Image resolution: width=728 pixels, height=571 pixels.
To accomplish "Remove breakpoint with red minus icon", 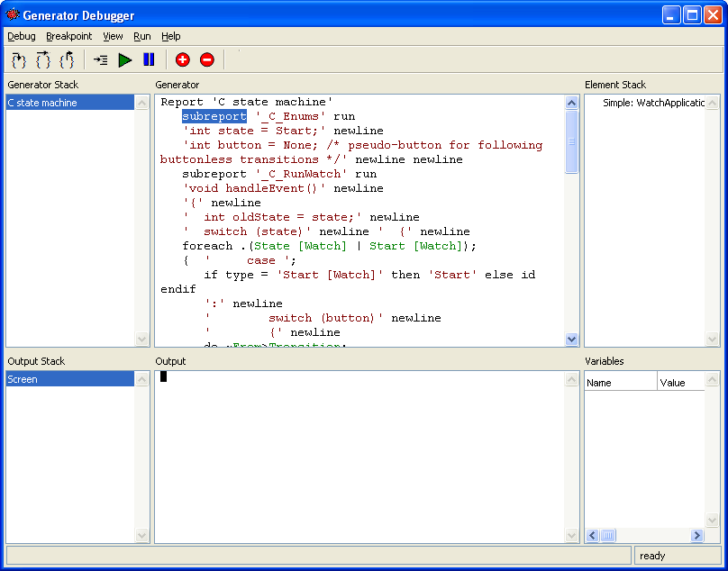I will [207, 60].
